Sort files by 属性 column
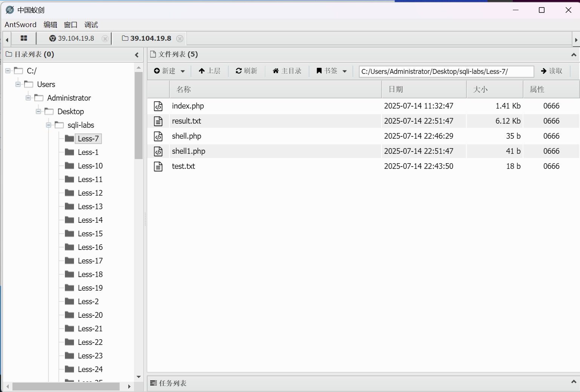This screenshot has width=580, height=392. (x=551, y=89)
